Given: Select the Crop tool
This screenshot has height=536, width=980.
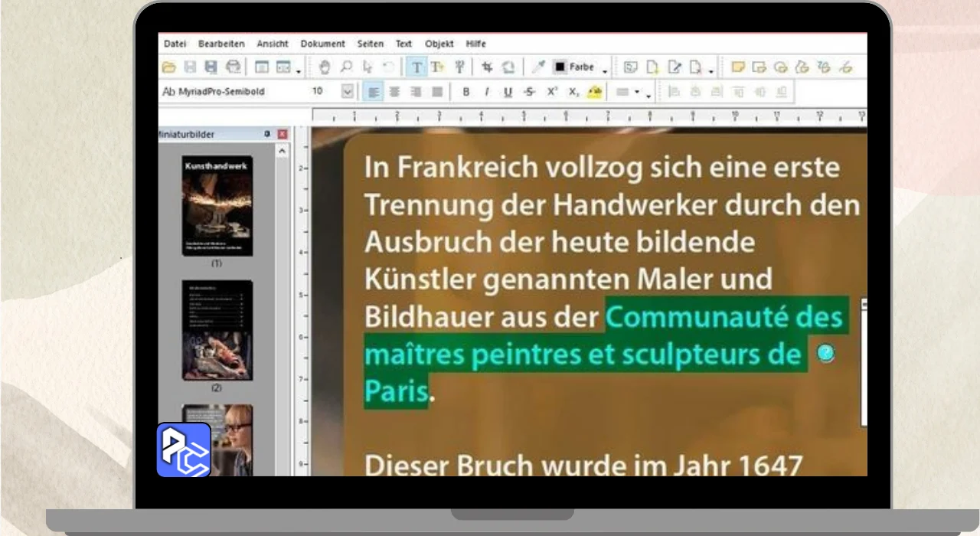Looking at the screenshot, I should click(487, 67).
